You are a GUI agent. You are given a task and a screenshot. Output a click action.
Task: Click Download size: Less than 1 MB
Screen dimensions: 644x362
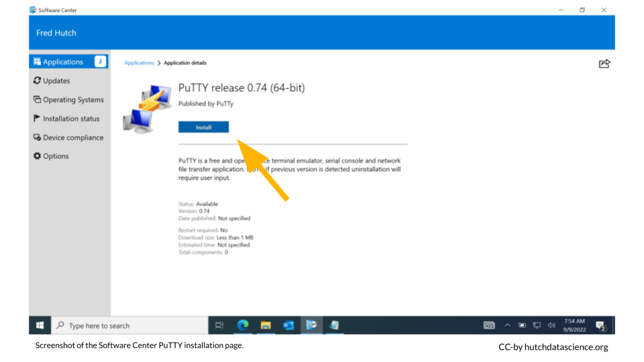(x=215, y=237)
